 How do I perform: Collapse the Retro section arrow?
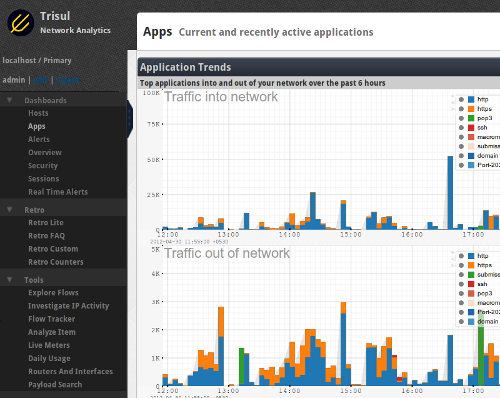tap(10, 210)
